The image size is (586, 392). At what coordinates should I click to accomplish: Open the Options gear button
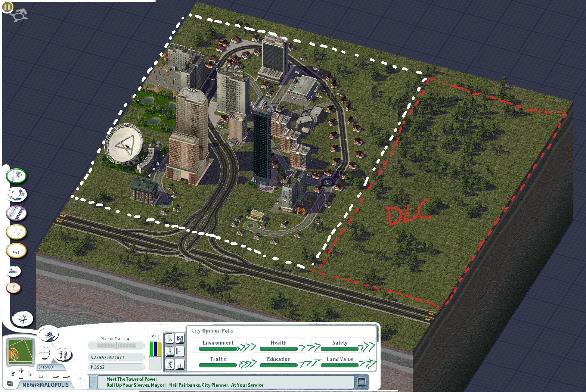[x=23, y=319]
